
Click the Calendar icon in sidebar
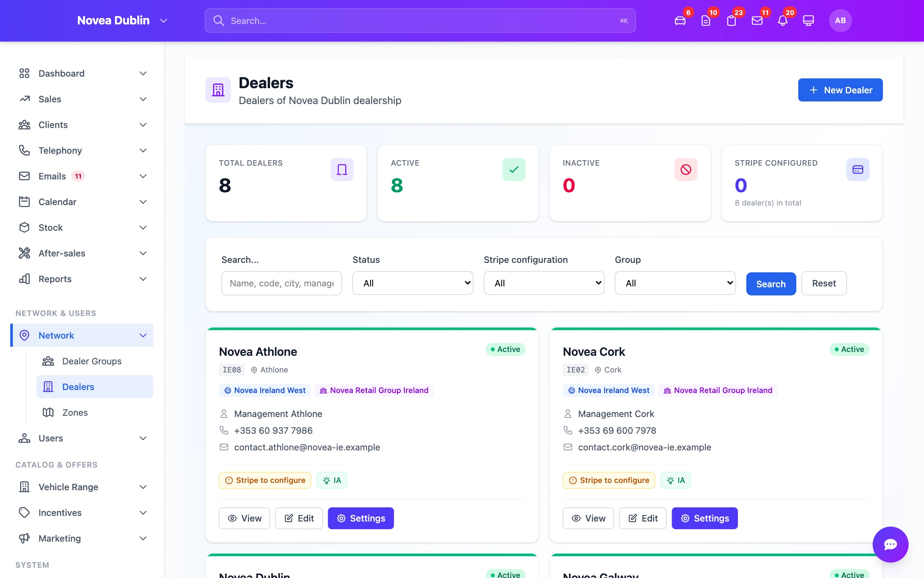(24, 202)
